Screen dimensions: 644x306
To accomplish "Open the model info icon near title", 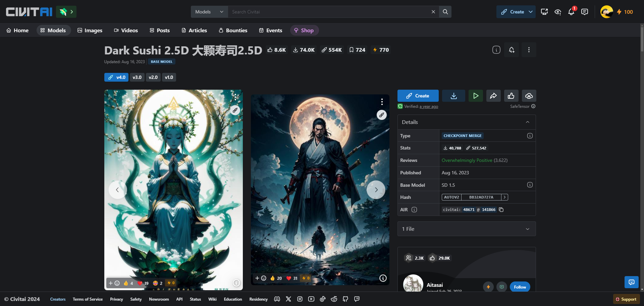I will click(496, 50).
